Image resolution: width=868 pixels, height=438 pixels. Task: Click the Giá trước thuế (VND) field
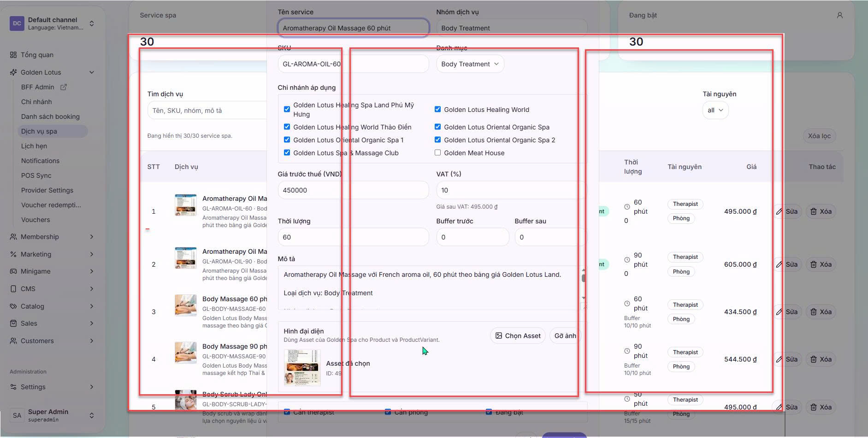click(x=353, y=190)
